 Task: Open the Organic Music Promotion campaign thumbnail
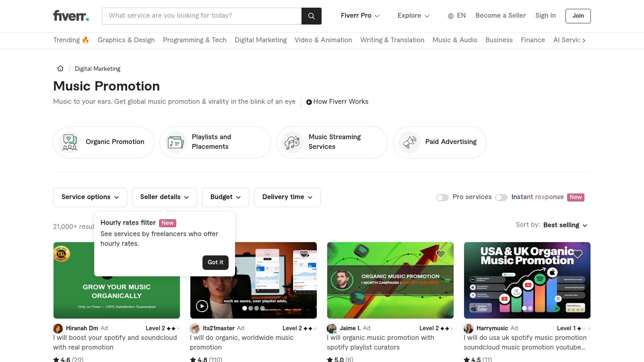[390, 280]
